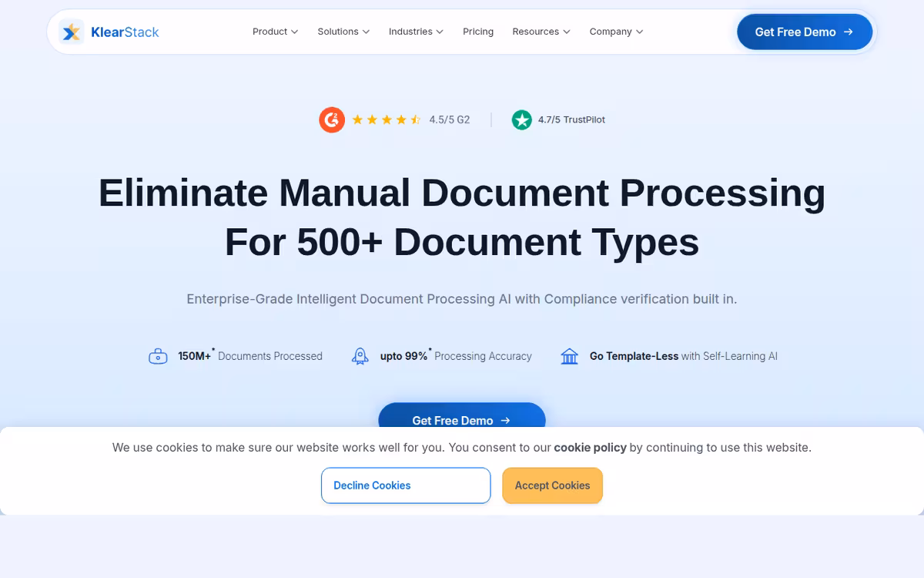This screenshot has height=578, width=924.
Task: Click the Enterprise-Grade Intelligent Document Processing subtitle
Action: click(x=462, y=299)
